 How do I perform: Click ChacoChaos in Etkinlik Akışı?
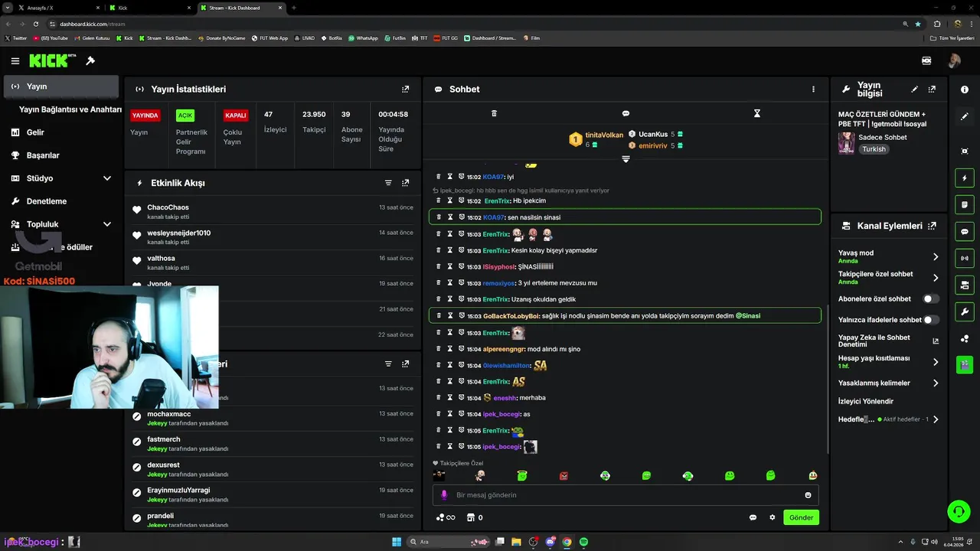[168, 207]
